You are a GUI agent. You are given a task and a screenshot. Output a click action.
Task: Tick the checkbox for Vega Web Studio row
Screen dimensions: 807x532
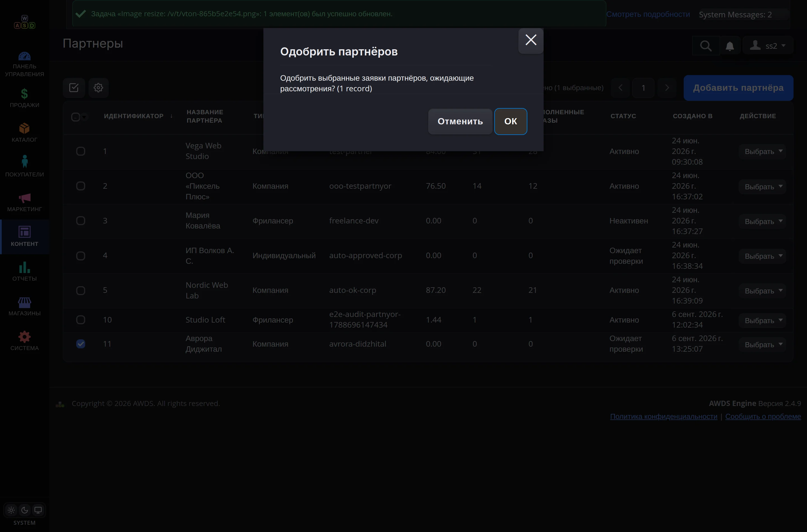tap(80, 151)
